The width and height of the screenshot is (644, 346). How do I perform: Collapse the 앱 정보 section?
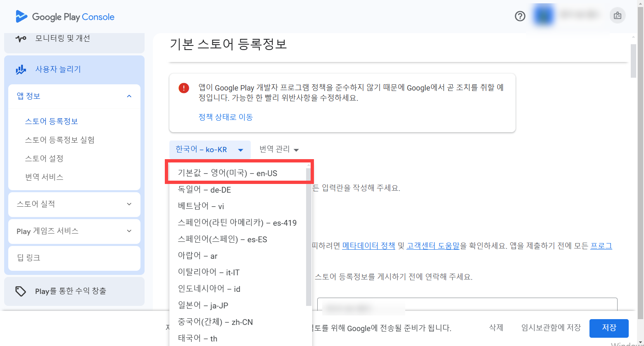point(129,96)
